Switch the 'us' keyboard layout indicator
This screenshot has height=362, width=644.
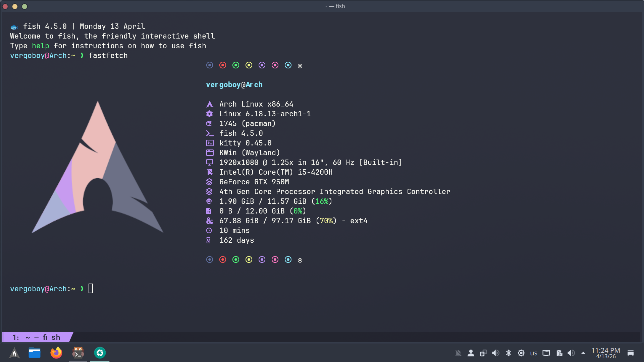point(534,353)
